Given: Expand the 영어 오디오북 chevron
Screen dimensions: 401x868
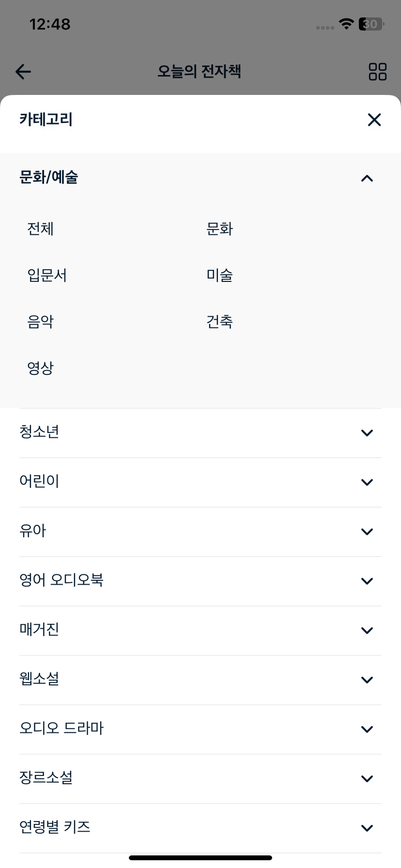Looking at the screenshot, I should 367,581.
